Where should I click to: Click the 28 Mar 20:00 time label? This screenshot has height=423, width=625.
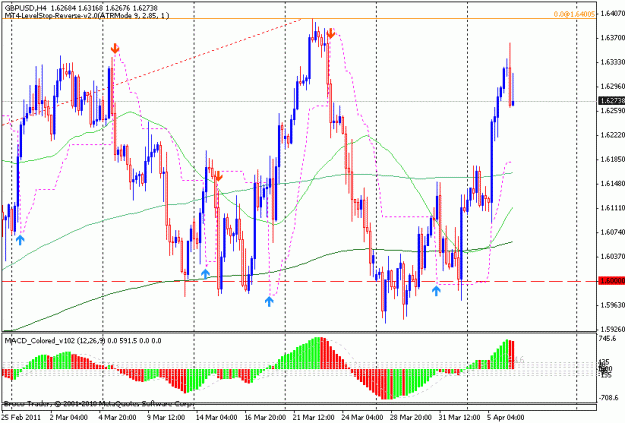click(x=411, y=417)
